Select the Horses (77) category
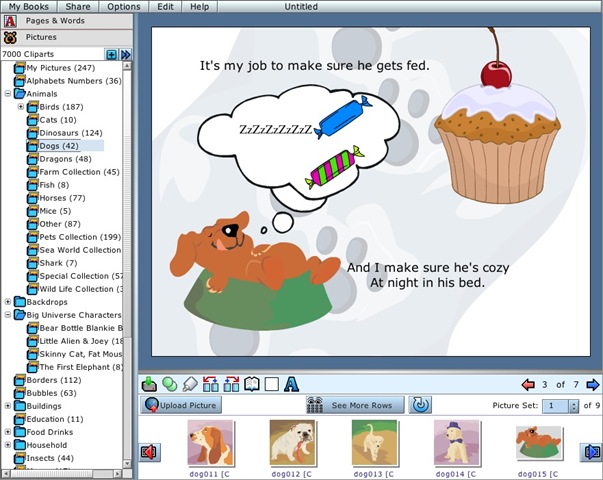 (x=62, y=198)
